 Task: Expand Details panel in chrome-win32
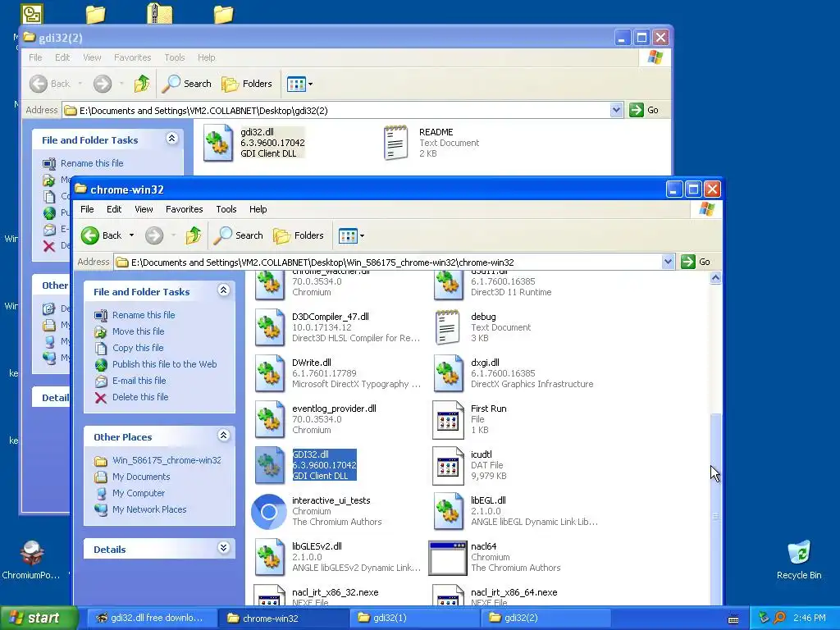[223, 548]
